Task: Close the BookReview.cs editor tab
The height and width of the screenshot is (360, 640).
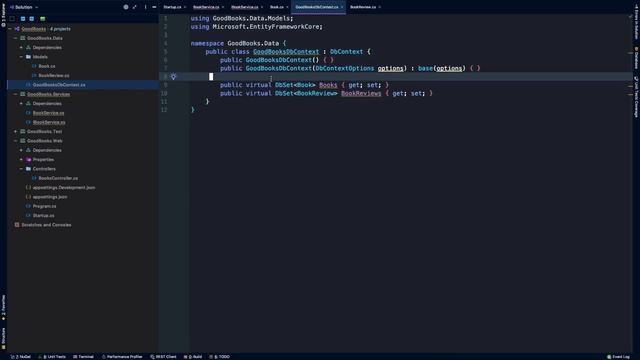Action: [380, 7]
